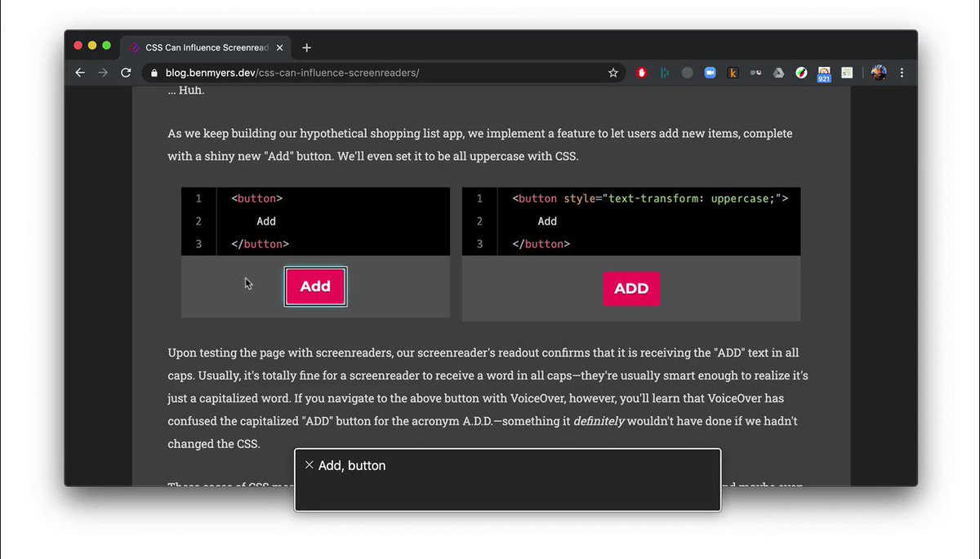
Task: Switch to the CSS Can Influence Screenreaders tab
Action: (x=204, y=47)
